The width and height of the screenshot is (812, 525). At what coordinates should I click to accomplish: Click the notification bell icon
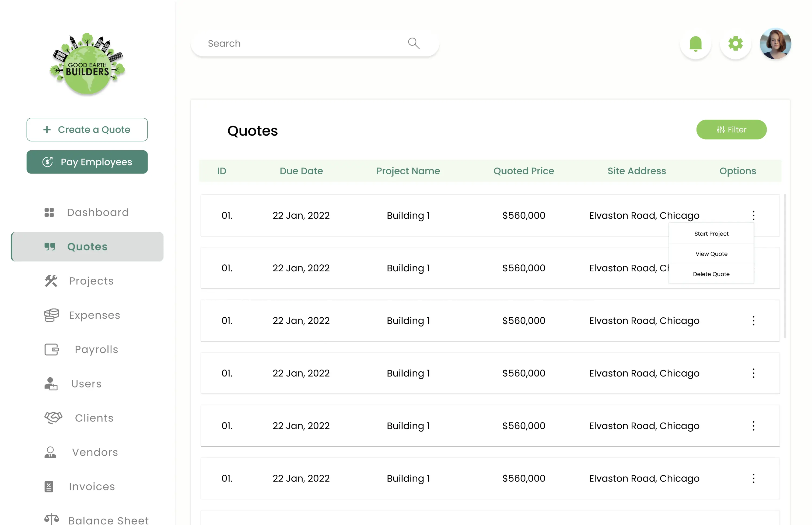(x=695, y=44)
